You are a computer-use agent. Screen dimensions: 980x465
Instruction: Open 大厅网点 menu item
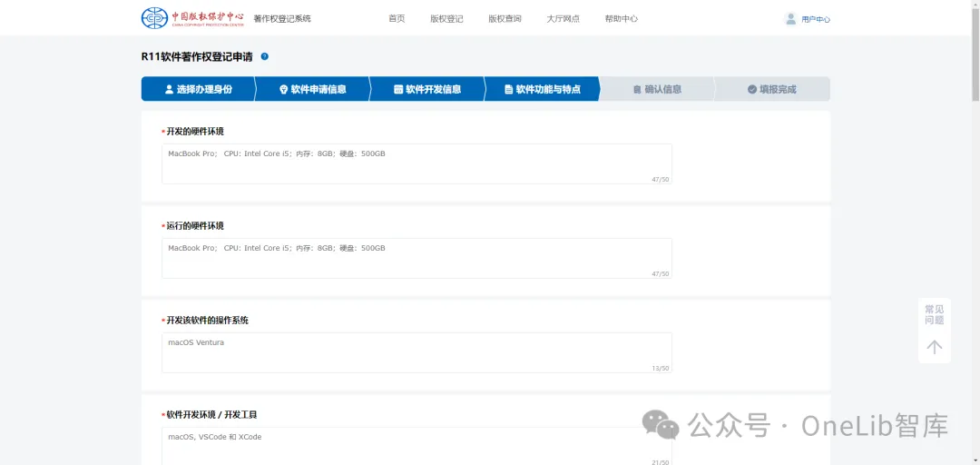pos(563,19)
